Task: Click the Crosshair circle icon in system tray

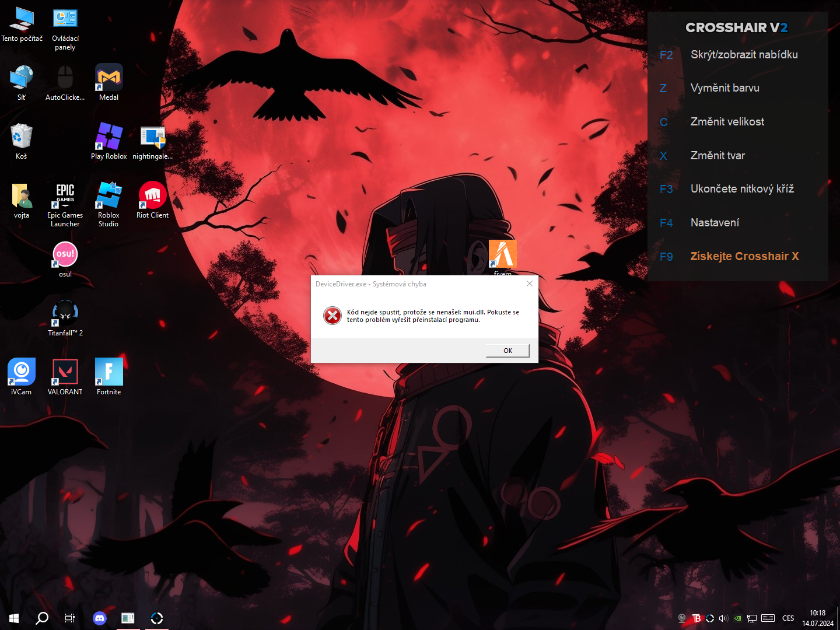Action: point(710,618)
